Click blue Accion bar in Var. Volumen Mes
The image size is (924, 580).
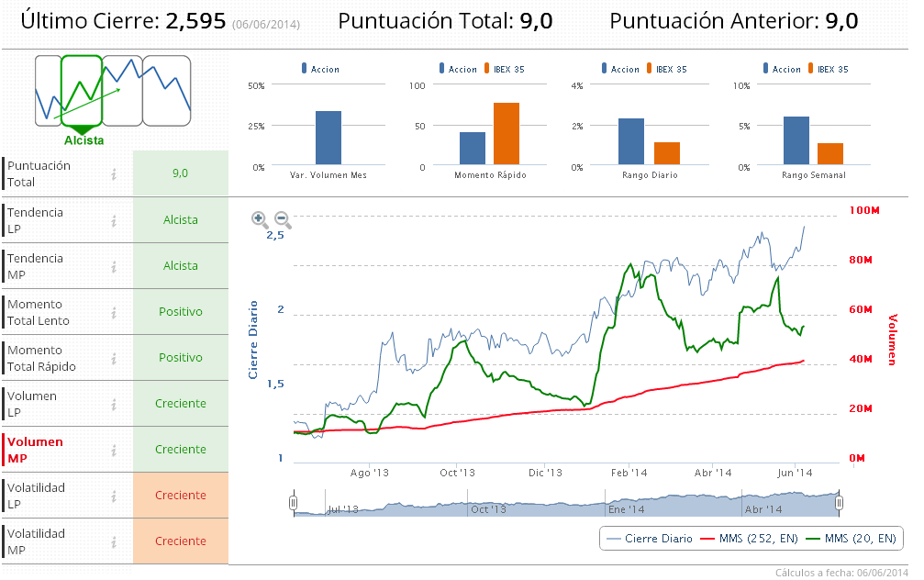tap(328, 138)
